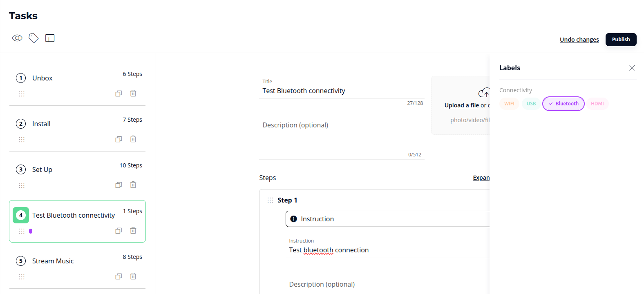The width and height of the screenshot is (644, 294).
Task: Open labels via the tag icon
Action: pos(34,38)
